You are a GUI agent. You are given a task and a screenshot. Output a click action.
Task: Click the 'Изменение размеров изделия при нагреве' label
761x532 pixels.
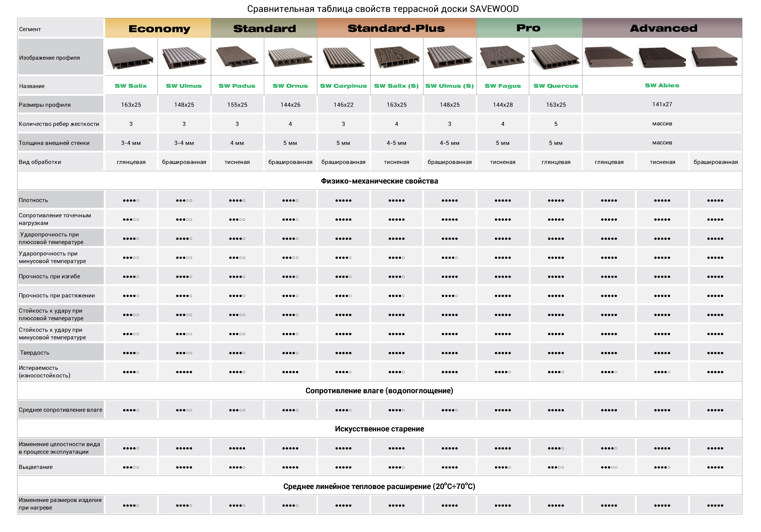point(60,504)
